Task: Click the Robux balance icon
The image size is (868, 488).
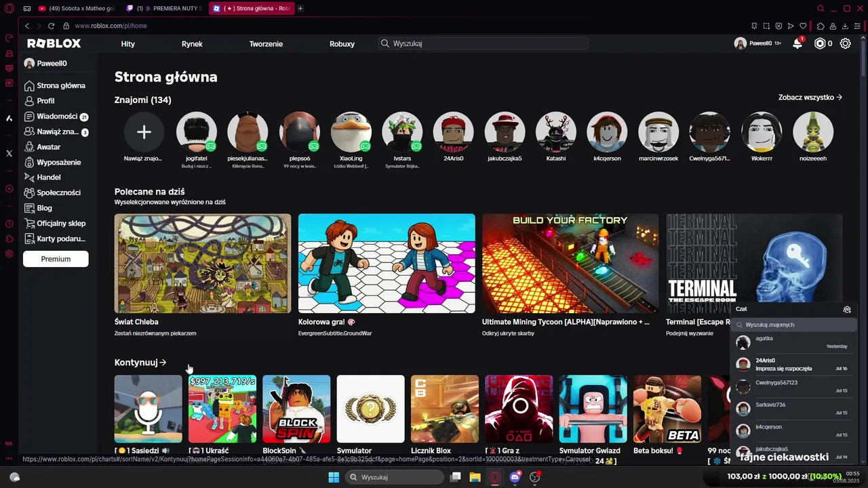Action: (x=820, y=43)
